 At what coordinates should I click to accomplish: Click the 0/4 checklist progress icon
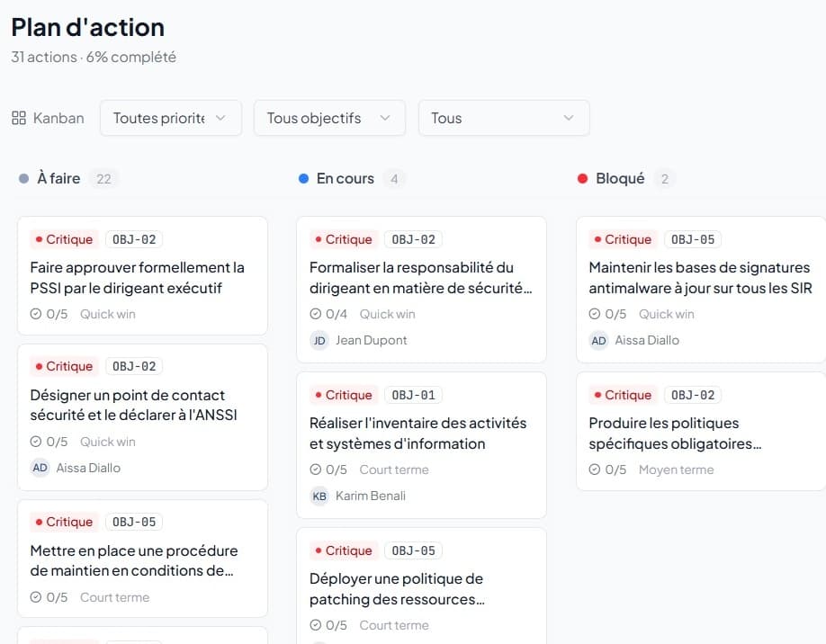316,314
